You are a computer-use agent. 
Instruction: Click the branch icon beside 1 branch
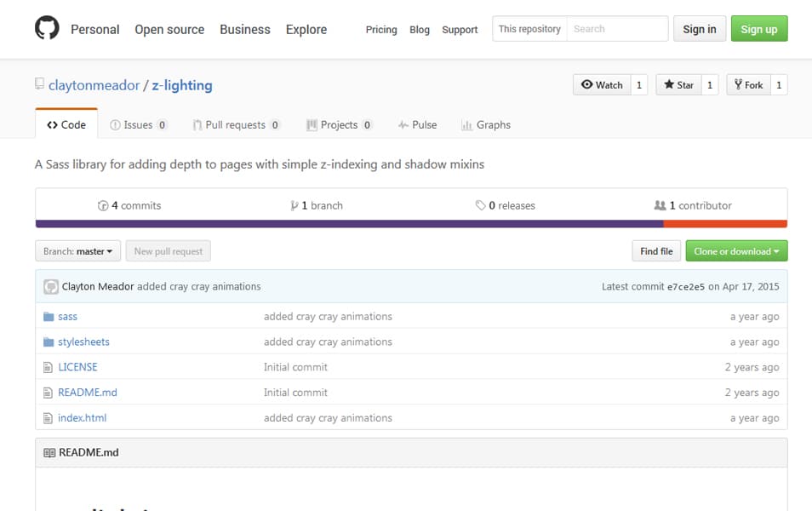pos(294,206)
